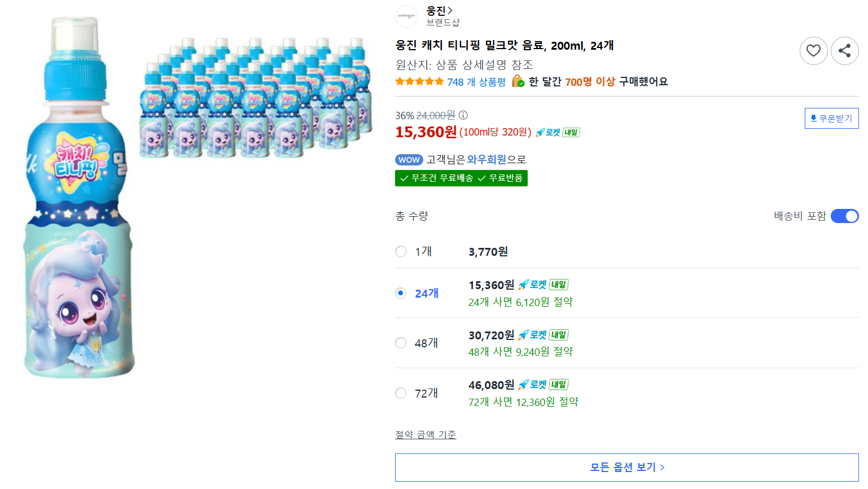Click the rocket delivery badge near main price
The image size is (868, 489).
click(558, 132)
